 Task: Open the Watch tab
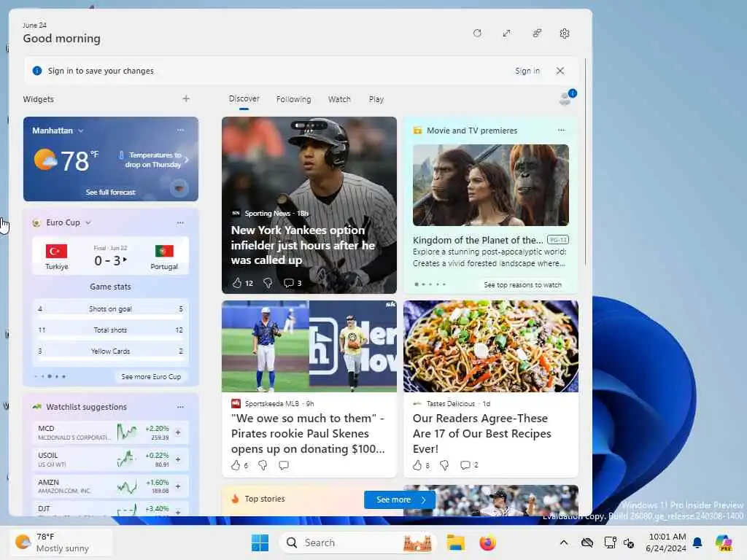[x=339, y=99]
